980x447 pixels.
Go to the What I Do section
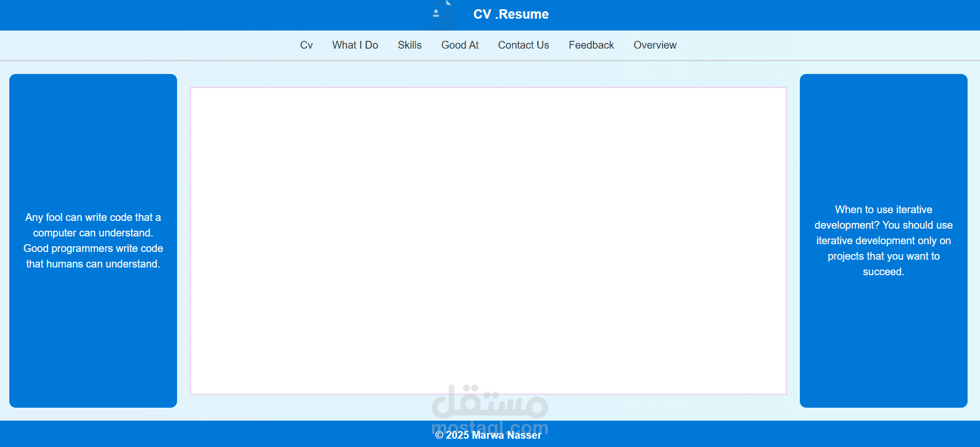pyautogui.click(x=355, y=45)
